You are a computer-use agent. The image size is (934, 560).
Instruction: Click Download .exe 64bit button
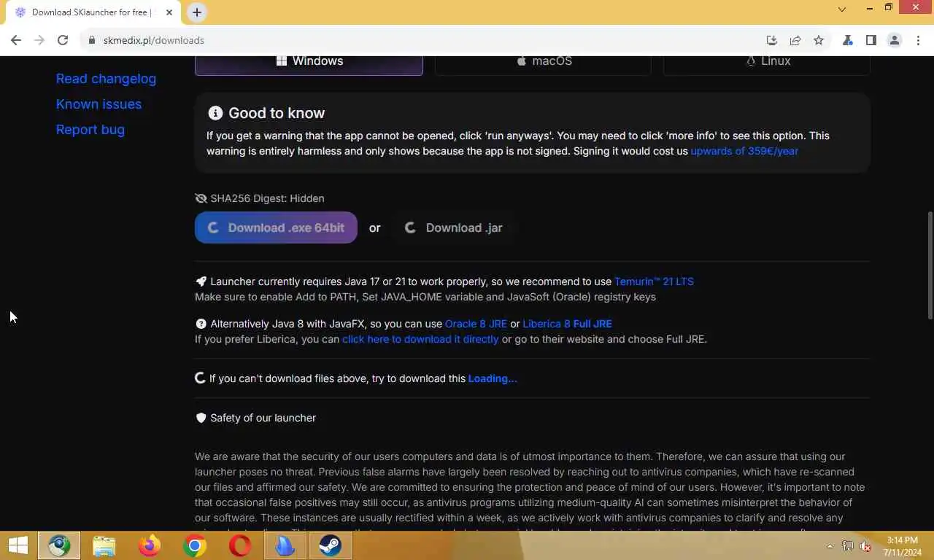click(x=276, y=227)
